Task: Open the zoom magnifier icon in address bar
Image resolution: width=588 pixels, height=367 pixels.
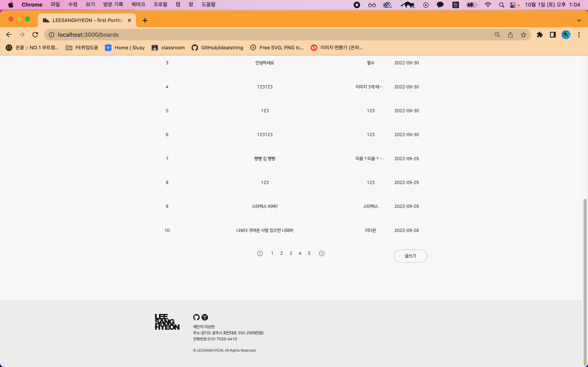Action: [497, 35]
